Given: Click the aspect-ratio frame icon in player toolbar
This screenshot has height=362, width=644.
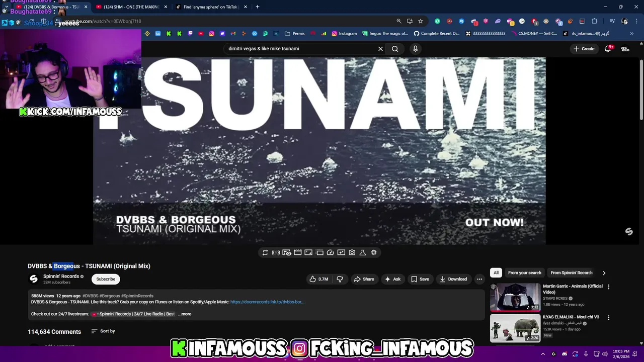Looking at the screenshot, I should click(x=308, y=252).
